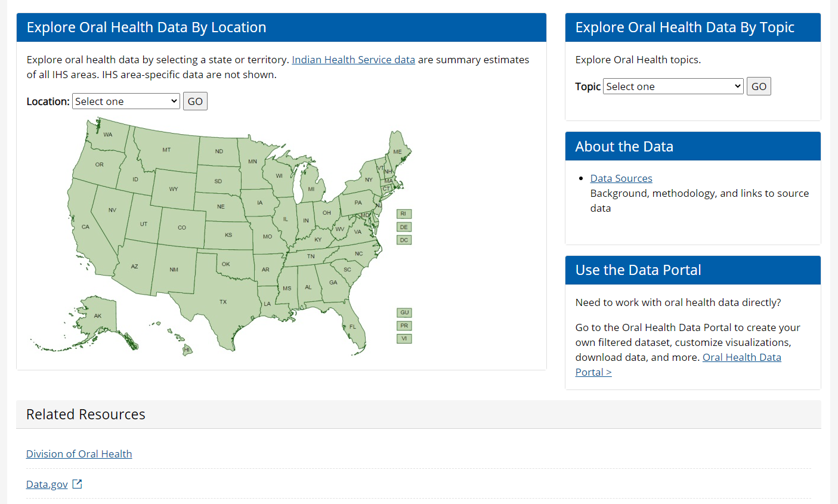Open the Topic dropdown

673,86
